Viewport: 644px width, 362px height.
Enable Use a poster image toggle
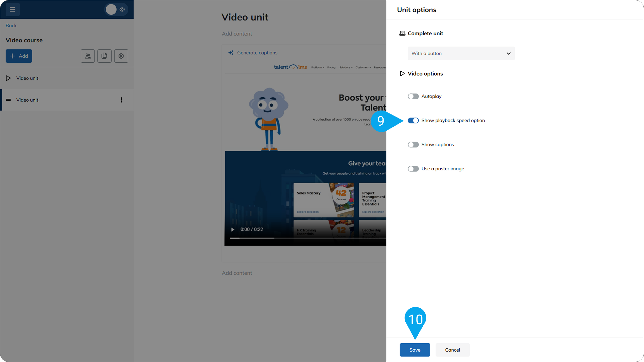(x=413, y=169)
